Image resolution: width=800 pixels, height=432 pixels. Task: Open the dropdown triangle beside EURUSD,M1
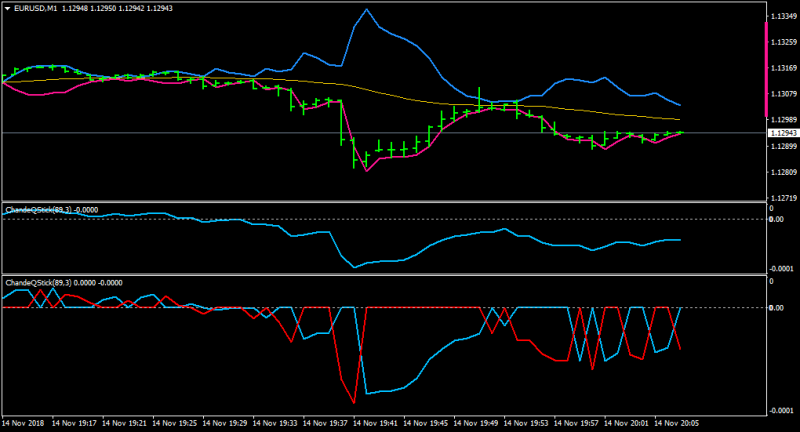pos(8,9)
